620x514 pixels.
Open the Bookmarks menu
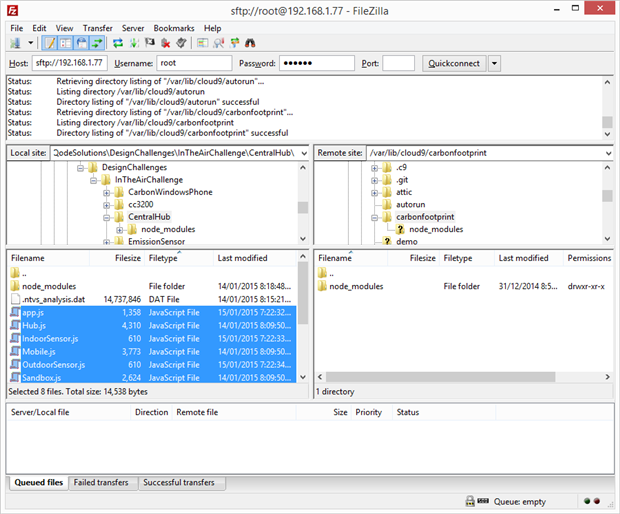(174, 28)
